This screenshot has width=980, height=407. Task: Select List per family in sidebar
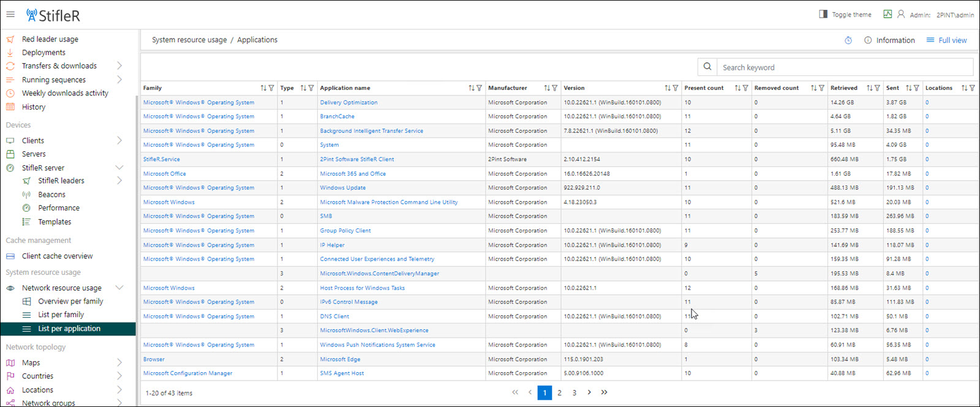coord(61,315)
